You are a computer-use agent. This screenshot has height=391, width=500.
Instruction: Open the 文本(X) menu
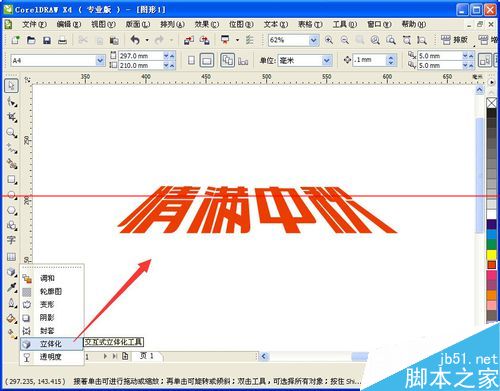click(x=276, y=24)
